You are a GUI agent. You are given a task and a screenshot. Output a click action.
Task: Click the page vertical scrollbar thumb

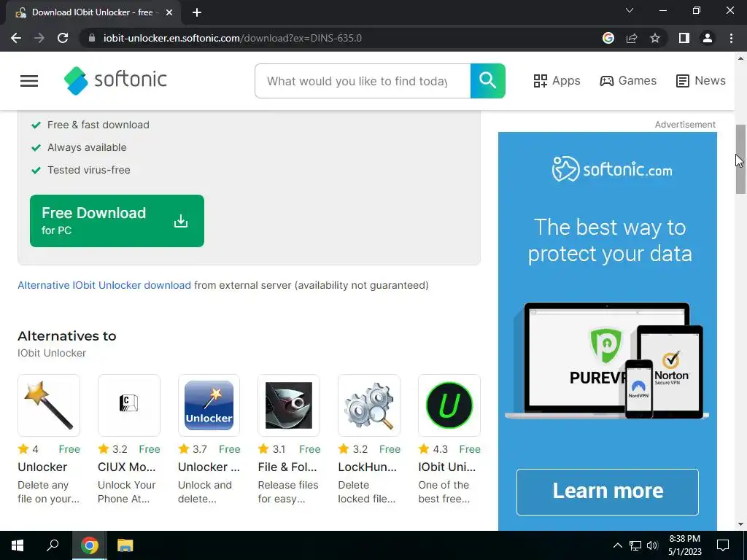point(740,160)
